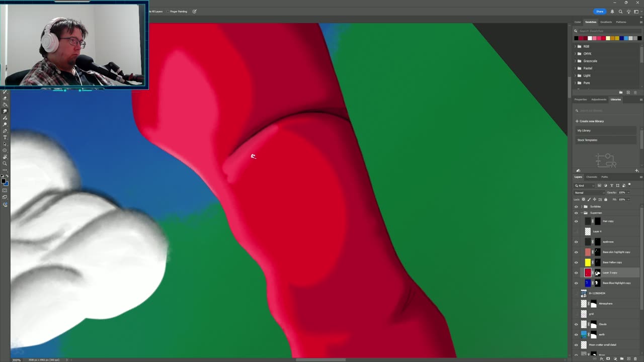The image size is (644, 362).
Task: Switch to the Patterns tab
Action: pyautogui.click(x=621, y=22)
